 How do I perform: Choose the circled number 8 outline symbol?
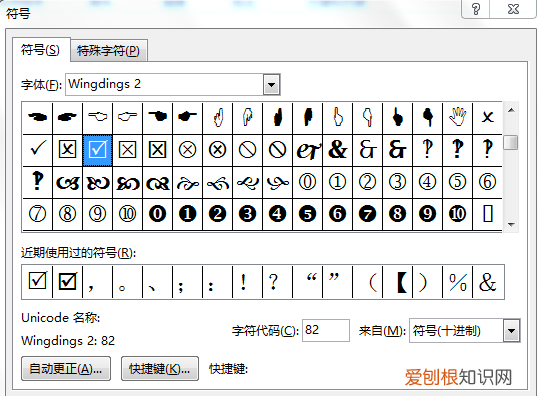coord(67,214)
